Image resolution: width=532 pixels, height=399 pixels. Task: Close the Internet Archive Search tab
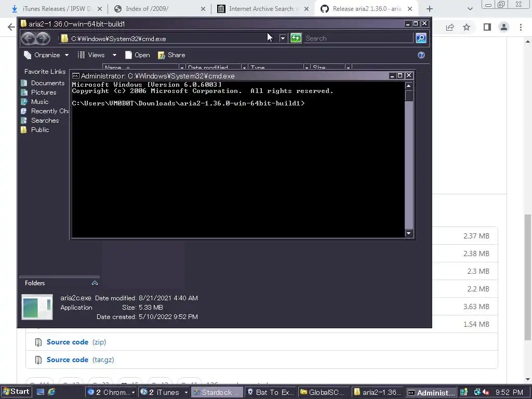[307, 9]
